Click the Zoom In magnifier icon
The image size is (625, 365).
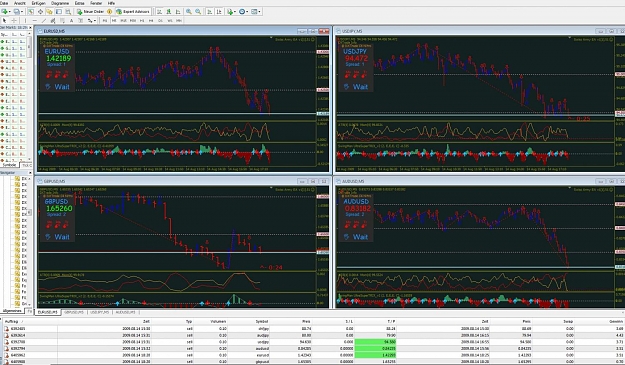189,12
